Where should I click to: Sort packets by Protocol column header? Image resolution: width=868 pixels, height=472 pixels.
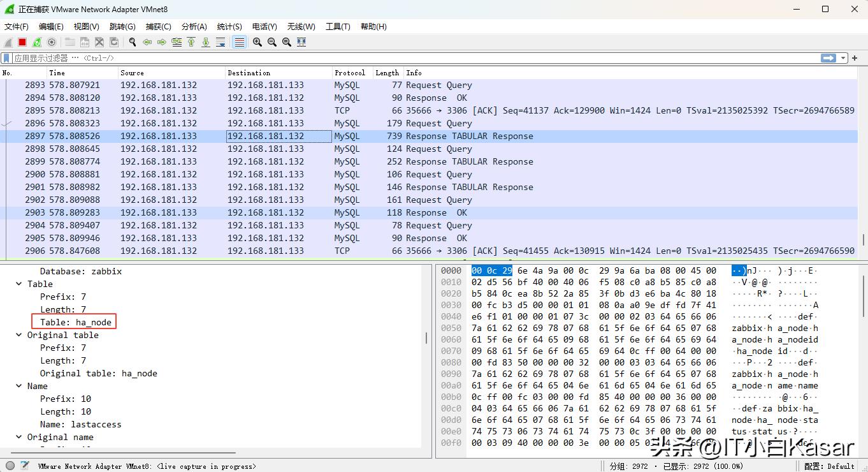[352, 73]
